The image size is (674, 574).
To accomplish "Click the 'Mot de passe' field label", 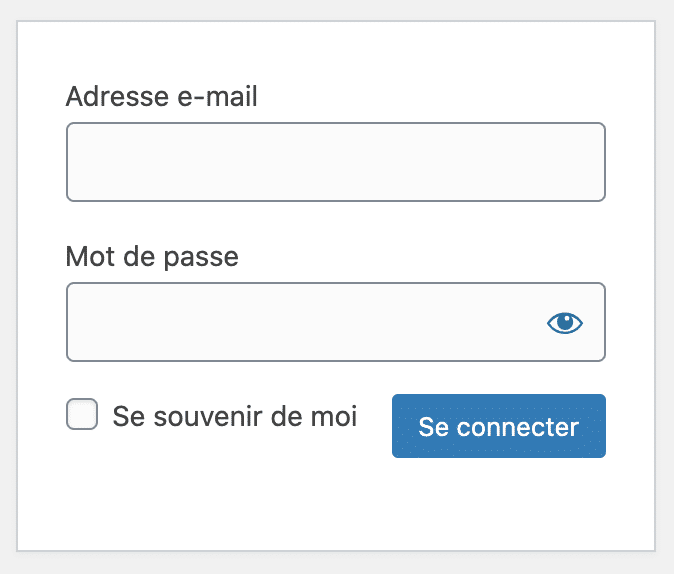I will point(152,257).
